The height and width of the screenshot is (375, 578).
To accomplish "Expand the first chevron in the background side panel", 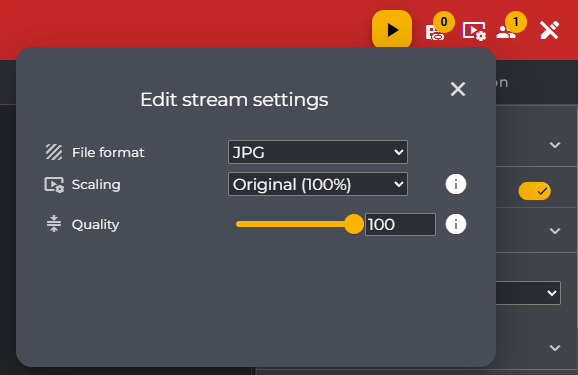I will (555, 145).
